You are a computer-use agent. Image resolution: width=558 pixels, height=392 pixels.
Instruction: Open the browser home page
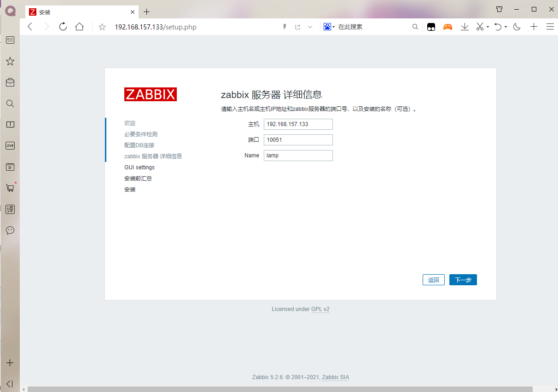tap(80, 27)
